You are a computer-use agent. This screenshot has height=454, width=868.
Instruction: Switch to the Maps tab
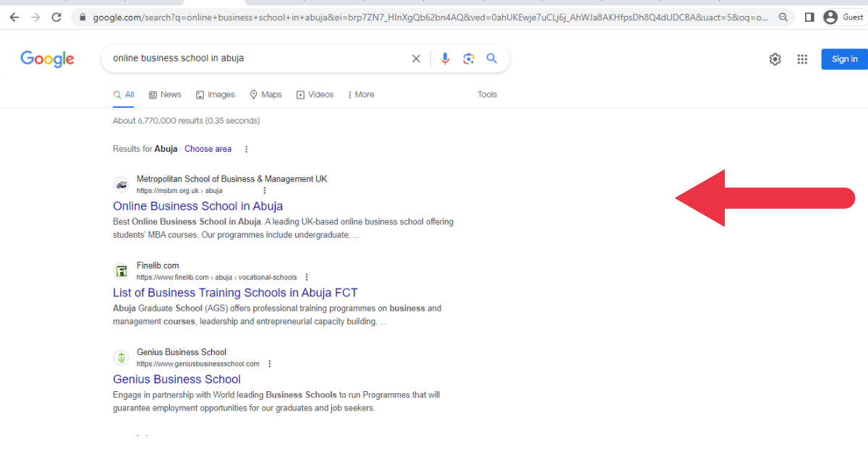[x=265, y=95]
